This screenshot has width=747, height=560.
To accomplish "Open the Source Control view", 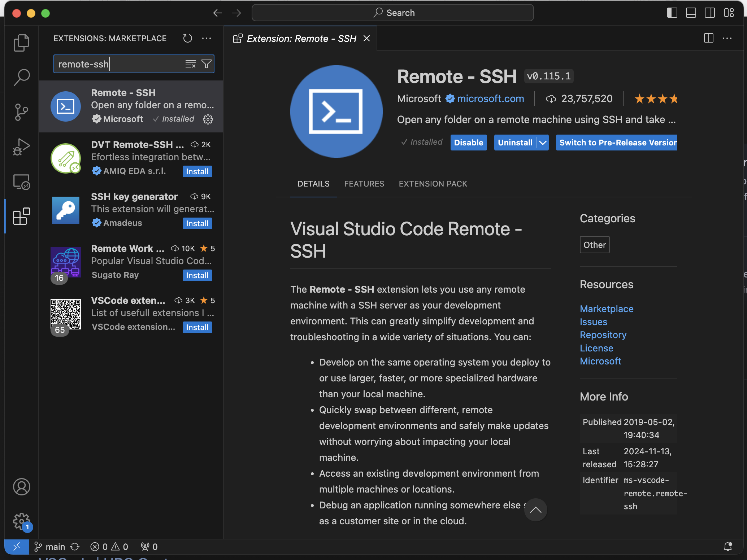I will [21, 112].
